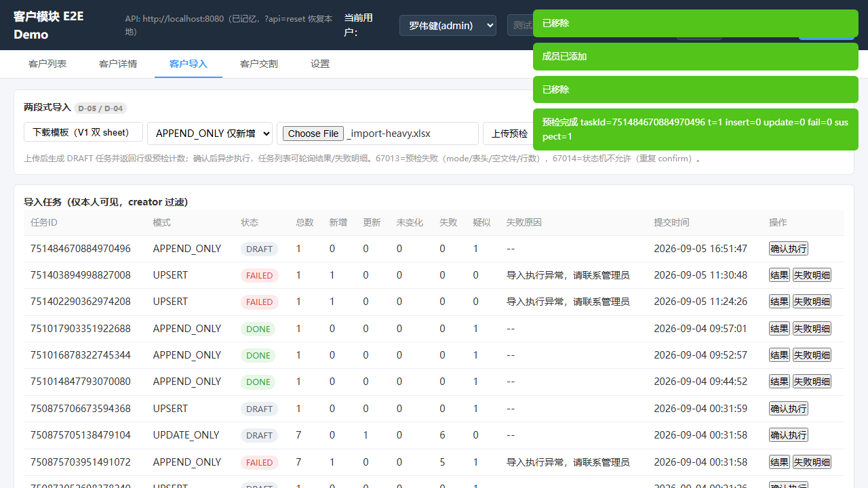Click the FAILED status badge of task 750875703951491072
Image resolution: width=868 pixels, height=488 pixels.
(259, 462)
